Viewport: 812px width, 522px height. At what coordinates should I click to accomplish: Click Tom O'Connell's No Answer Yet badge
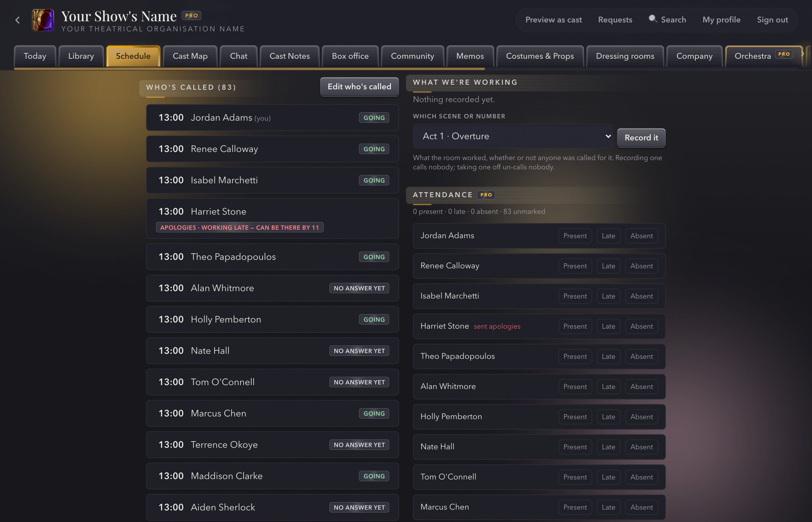pyautogui.click(x=359, y=382)
